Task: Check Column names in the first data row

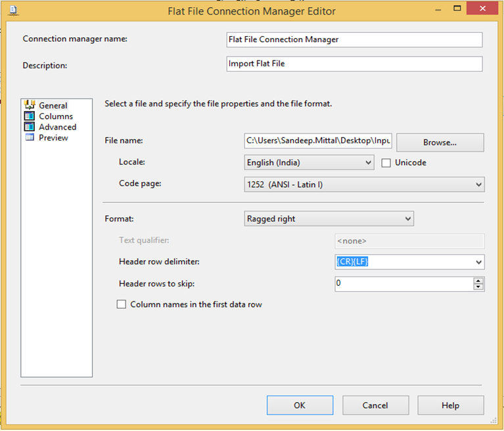Action: 121,304
